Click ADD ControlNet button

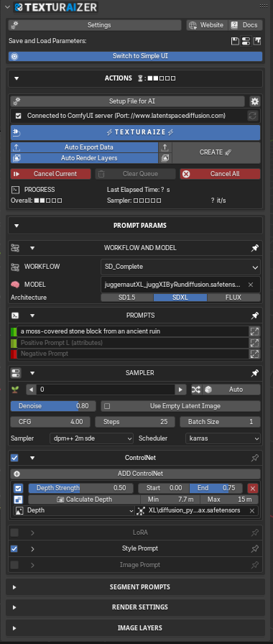(136, 474)
